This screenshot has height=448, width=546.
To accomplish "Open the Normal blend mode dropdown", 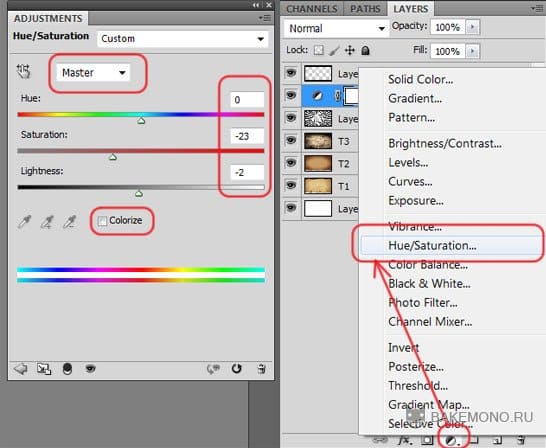I will point(336,28).
